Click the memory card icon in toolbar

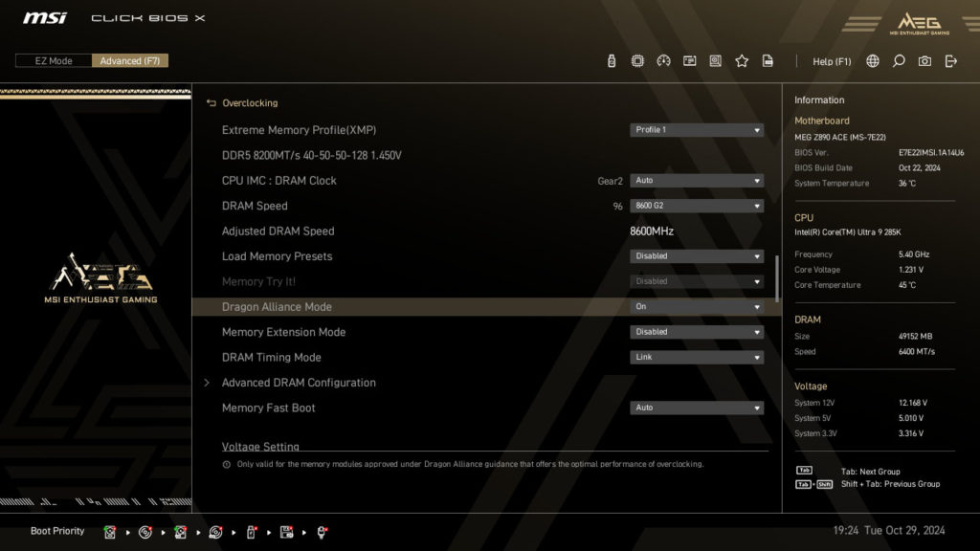[x=689, y=60]
